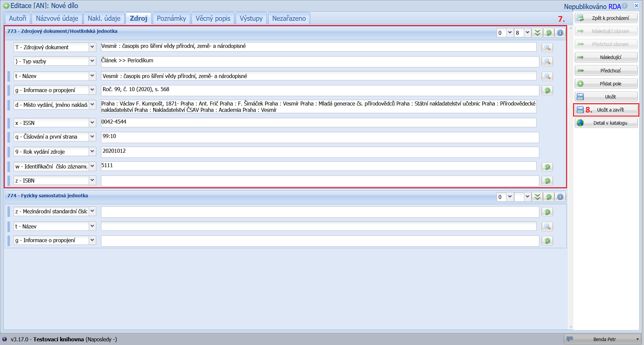Click the Přidat pole button

(606, 84)
